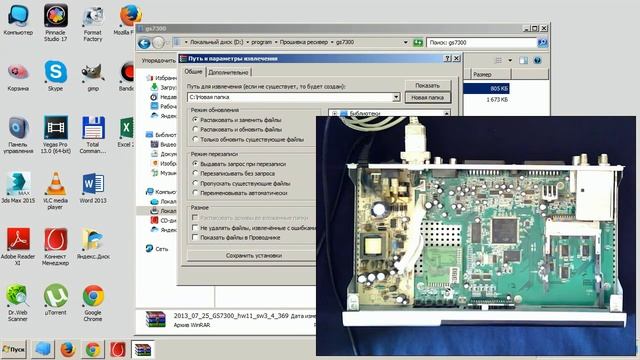Click the 'Сохранить установки' button
This screenshot has height=360, width=640.
click(254, 256)
